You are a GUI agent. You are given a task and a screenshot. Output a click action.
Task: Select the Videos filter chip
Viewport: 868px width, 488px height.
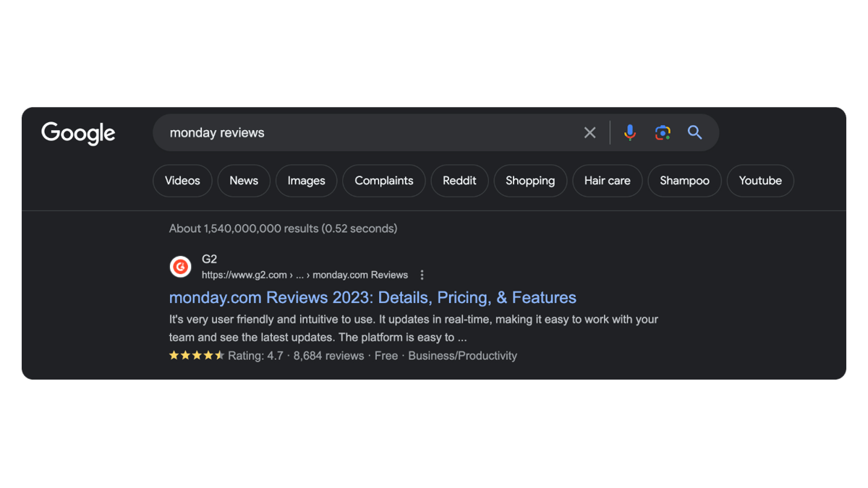point(182,181)
